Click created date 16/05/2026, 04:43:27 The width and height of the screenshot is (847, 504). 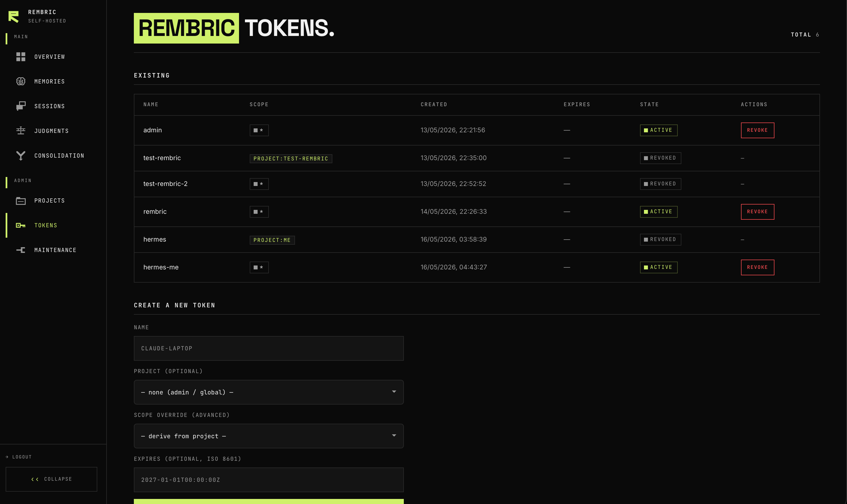(454, 267)
